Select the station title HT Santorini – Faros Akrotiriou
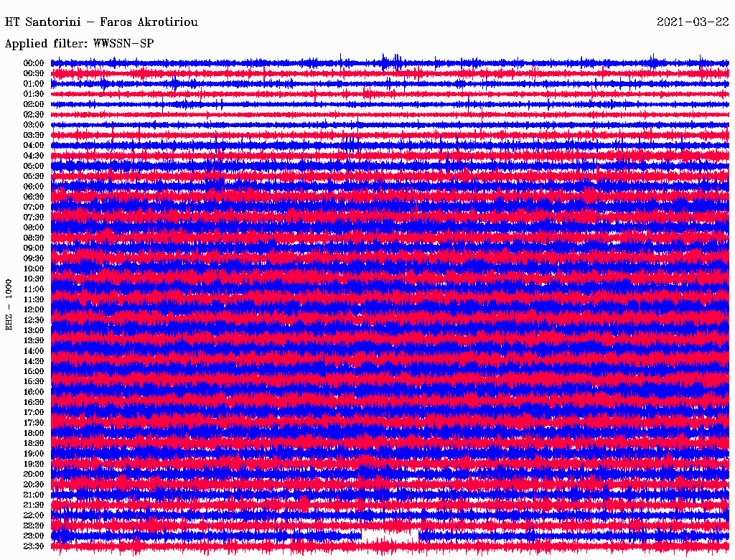 [101, 22]
